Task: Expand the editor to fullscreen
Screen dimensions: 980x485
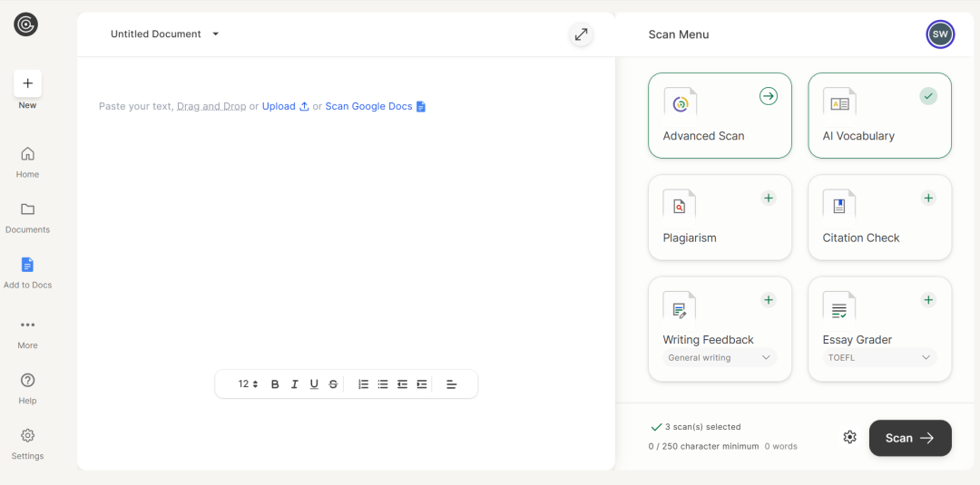Action: [x=581, y=34]
